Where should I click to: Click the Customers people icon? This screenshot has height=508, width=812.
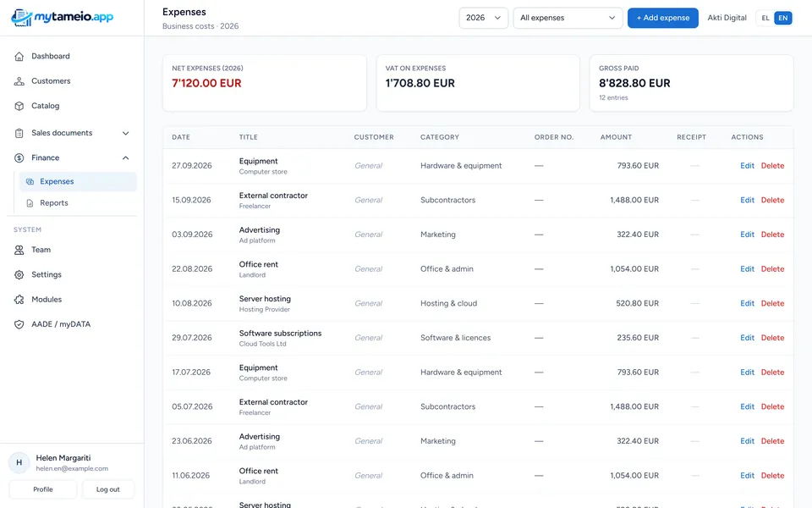pos(19,81)
